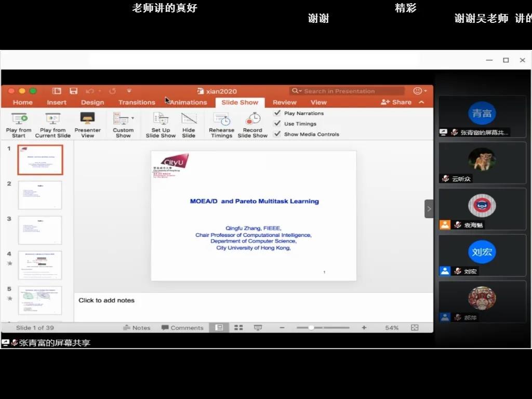The width and height of the screenshot is (532, 399).
Task: Open Presenter View
Action: (x=87, y=119)
